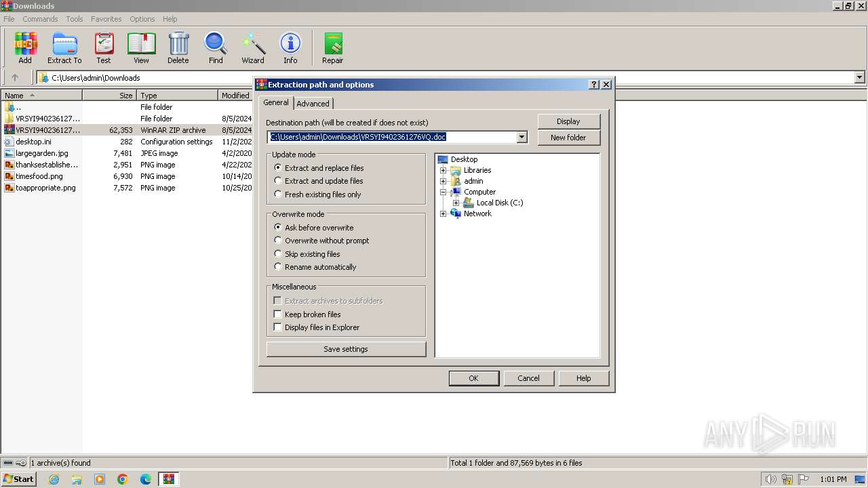Switch to the Advanced tab
Image resolution: width=868 pixels, height=488 pixels.
tap(313, 104)
